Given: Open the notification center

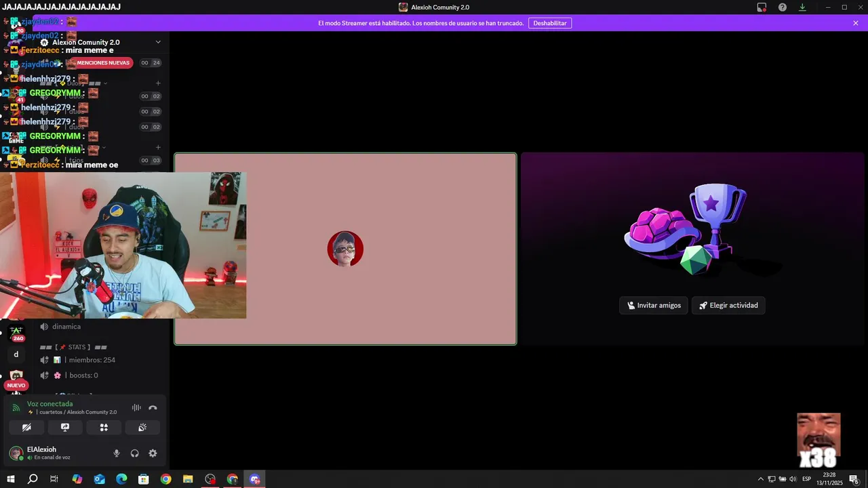Looking at the screenshot, I should 854,480.
